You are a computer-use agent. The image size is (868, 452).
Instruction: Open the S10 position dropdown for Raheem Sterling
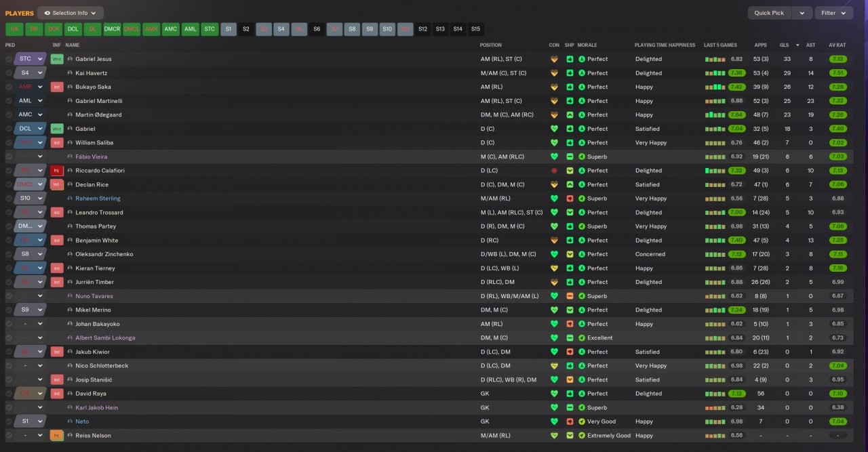tap(31, 199)
